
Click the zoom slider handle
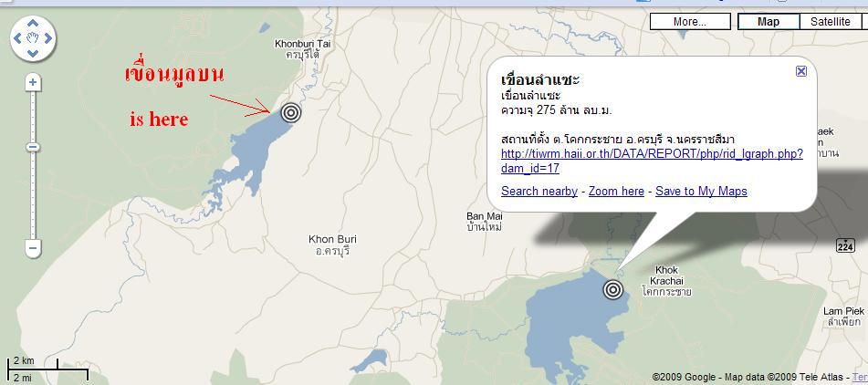33,147
